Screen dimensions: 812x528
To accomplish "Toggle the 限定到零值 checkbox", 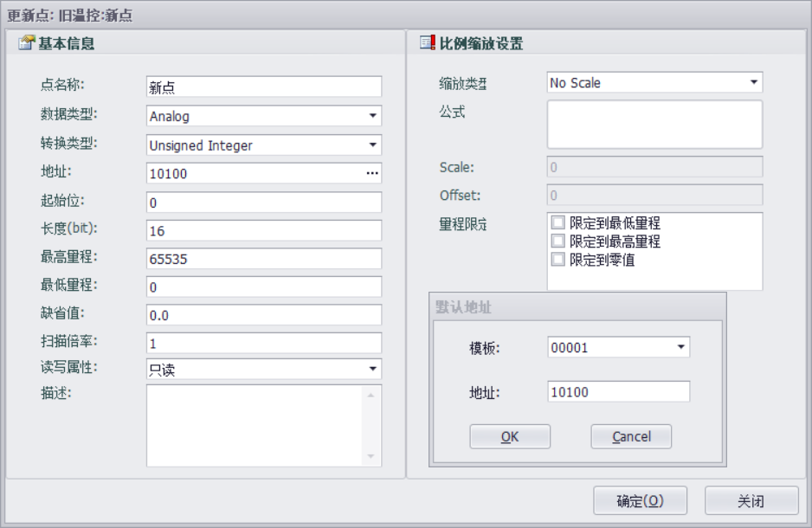I will 558,259.
